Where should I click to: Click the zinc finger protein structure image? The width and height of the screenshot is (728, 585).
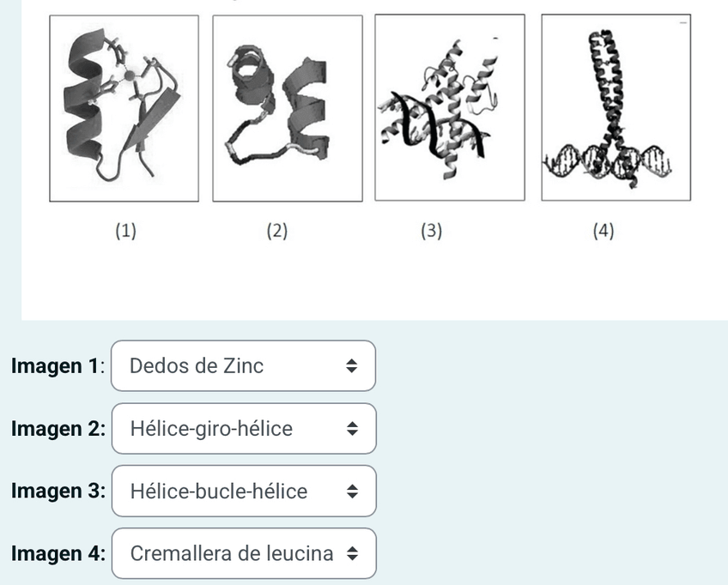tap(124, 107)
